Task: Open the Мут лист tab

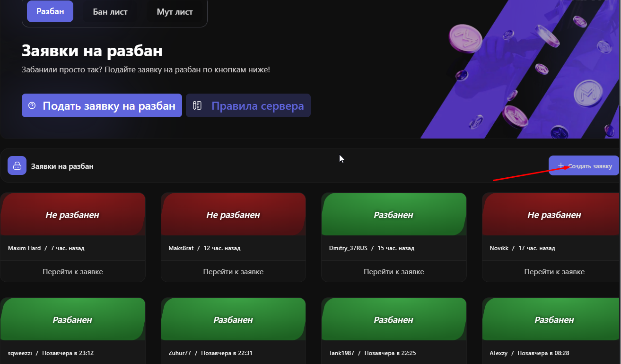Action: click(175, 12)
